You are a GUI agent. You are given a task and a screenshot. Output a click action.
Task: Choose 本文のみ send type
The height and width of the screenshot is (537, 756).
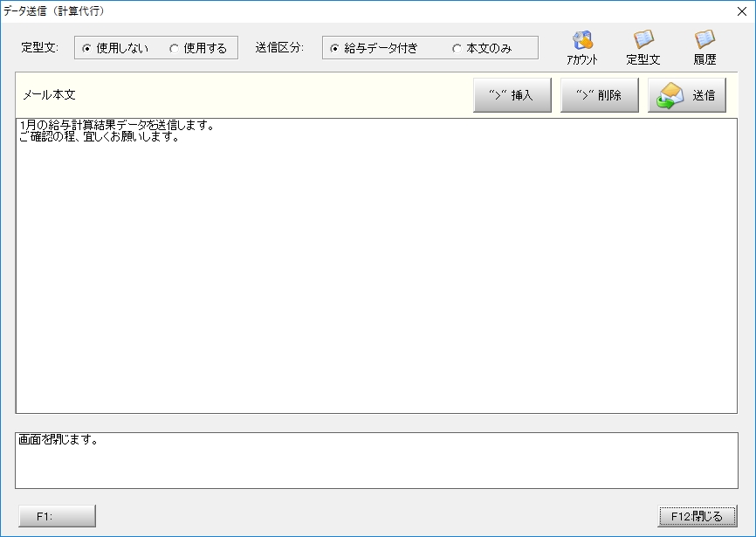point(482,48)
